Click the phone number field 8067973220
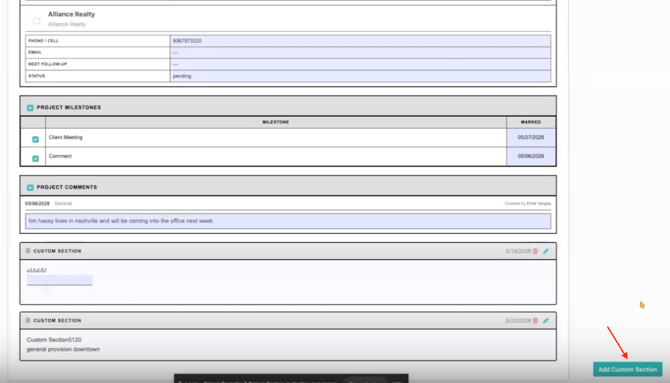Image resolution: width=670 pixels, height=383 pixels. pyautogui.click(x=360, y=41)
